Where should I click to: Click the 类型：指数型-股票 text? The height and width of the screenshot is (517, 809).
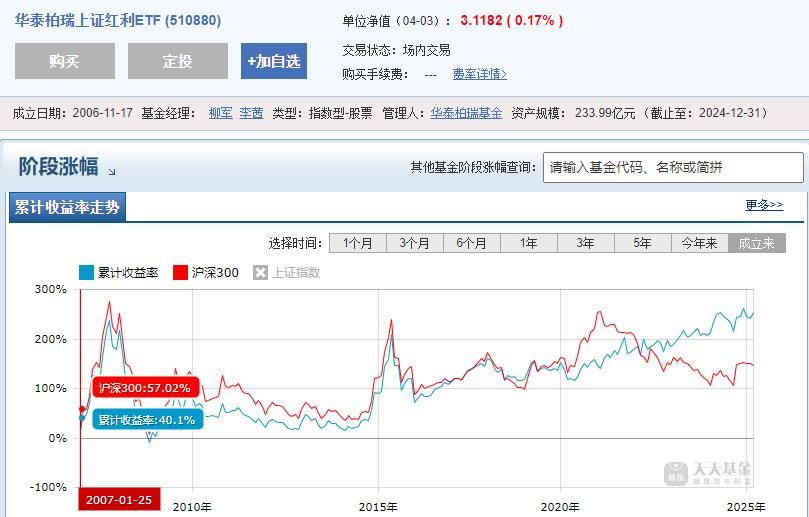point(322,113)
